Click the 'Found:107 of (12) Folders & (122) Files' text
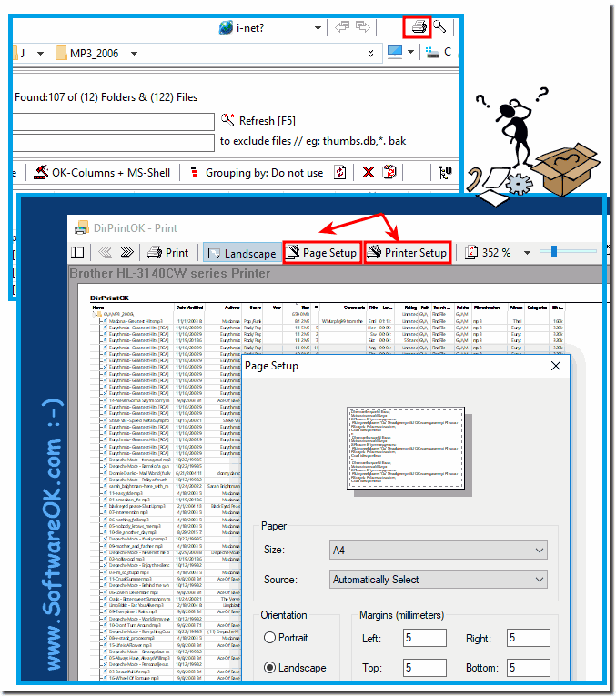Screen dimensions: 616x697 tap(106, 97)
